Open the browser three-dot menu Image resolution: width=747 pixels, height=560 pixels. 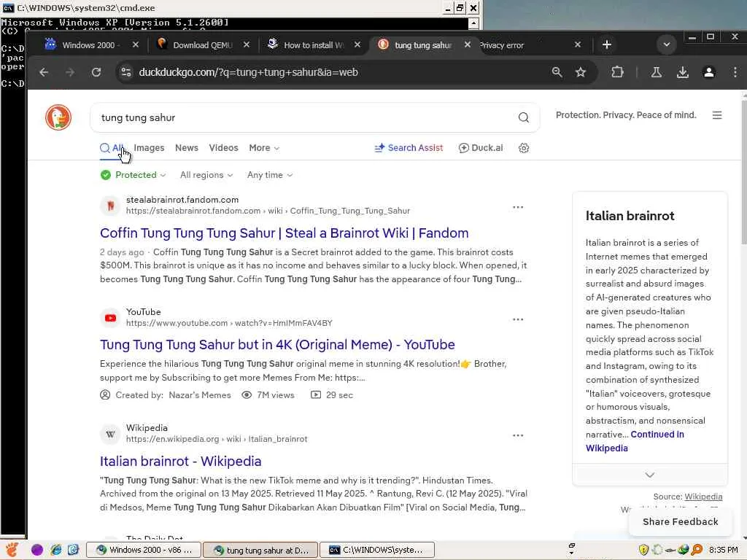pyautogui.click(x=735, y=72)
